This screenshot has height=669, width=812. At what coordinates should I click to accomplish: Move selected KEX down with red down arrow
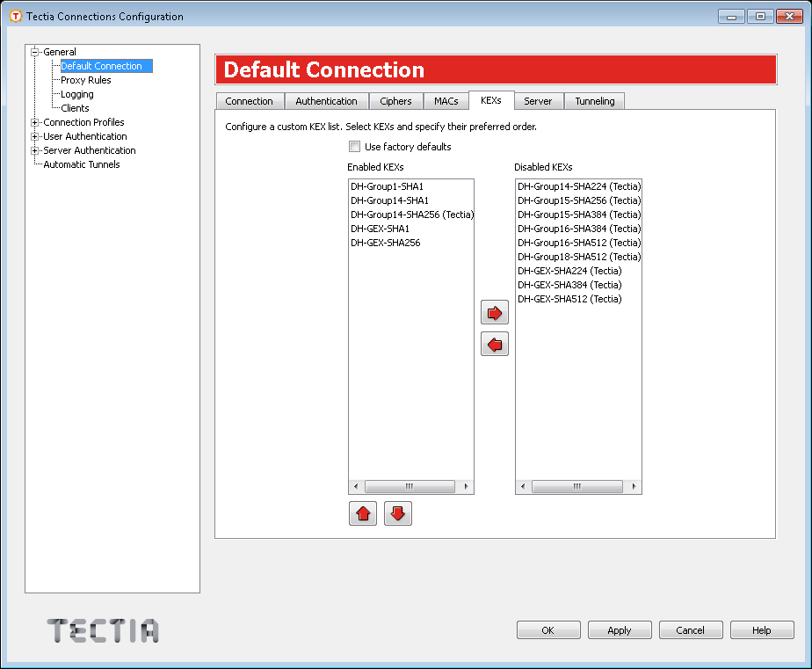[398, 514]
